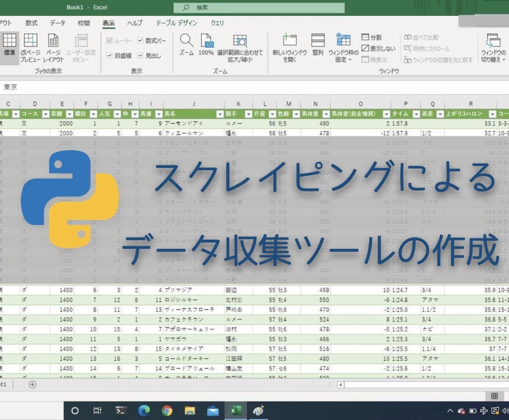Toggle the 見出し headings checkbox
Viewport: 509px width, 420px height.
coord(140,55)
